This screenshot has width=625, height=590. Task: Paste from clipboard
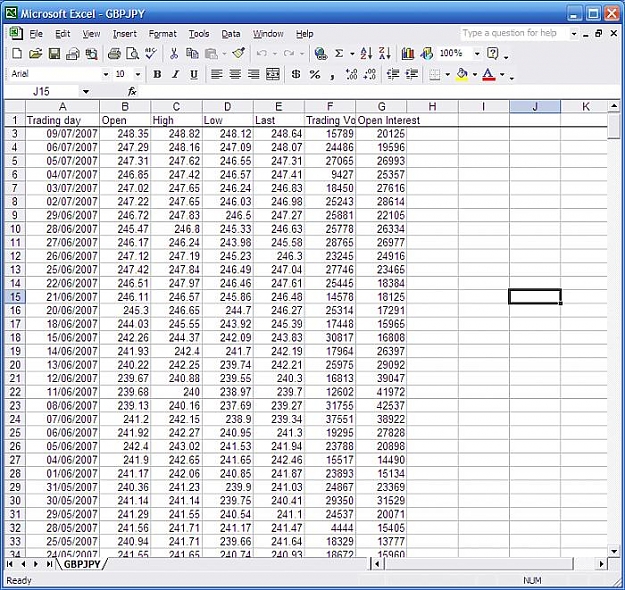click(211, 53)
